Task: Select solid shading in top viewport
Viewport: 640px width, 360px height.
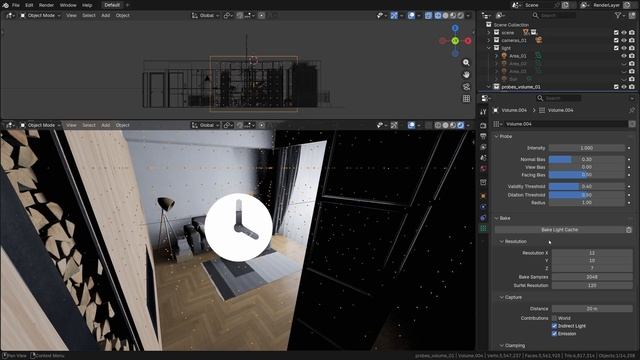Action: click(445, 16)
